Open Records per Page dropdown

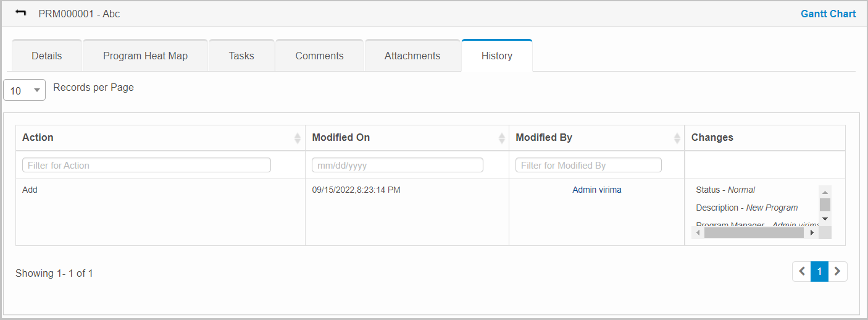coord(25,90)
